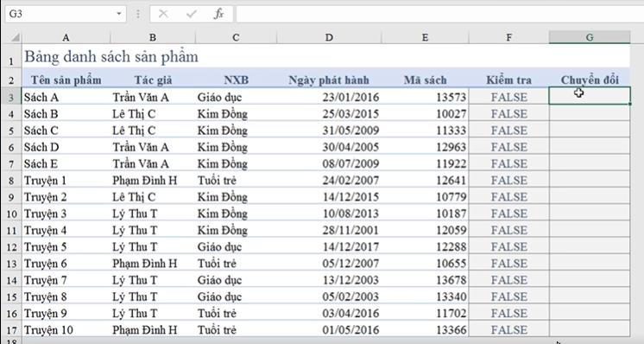The width and height of the screenshot is (644, 344).
Task: Click inside the formula bar input
Action: [439, 14]
